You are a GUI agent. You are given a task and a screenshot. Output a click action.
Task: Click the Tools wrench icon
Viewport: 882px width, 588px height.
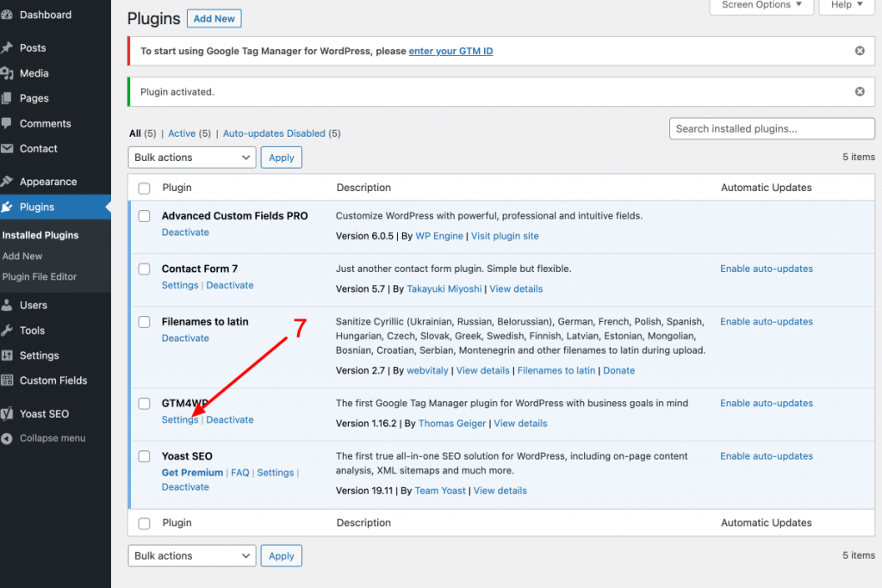point(7,331)
